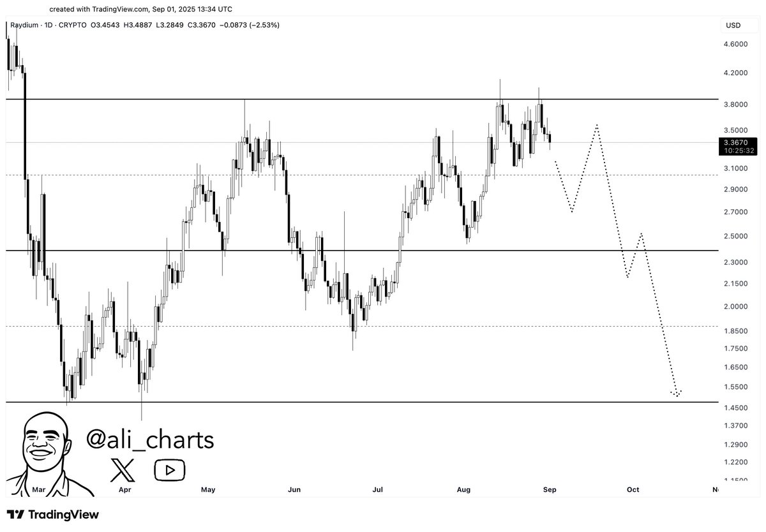Click the Oct label on time axis
The image size is (766, 532).
click(633, 490)
